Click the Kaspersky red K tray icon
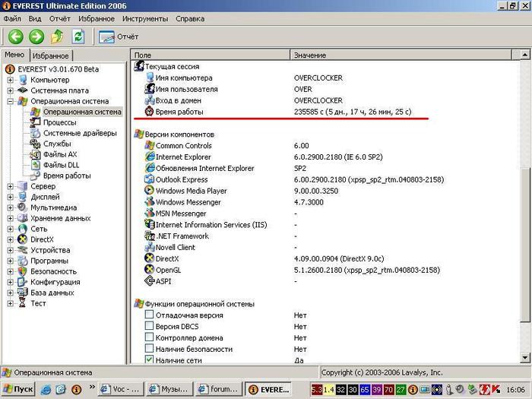This screenshot has width=532, height=399. pyautogui.click(x=496, y=389)
